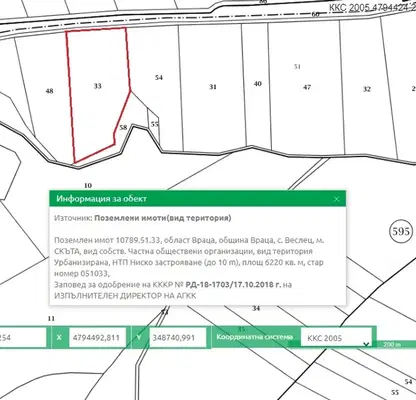Screen dimensions: 416x400
Task: Click the circled 595 district marker
Action: [x=401, y=231]
